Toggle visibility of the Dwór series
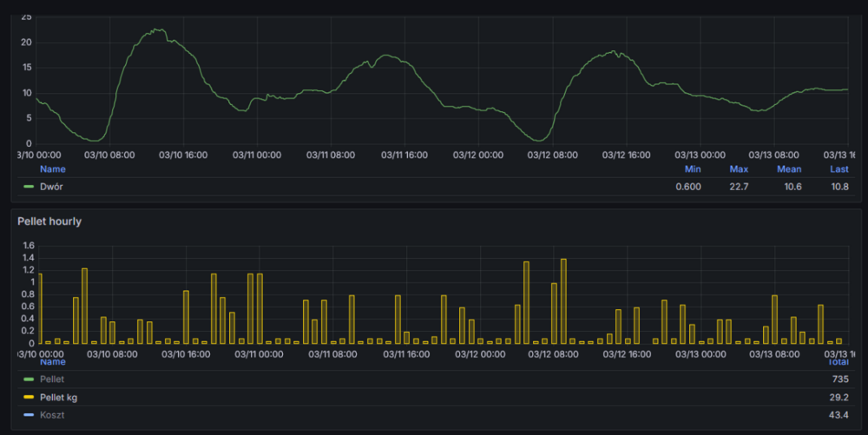Image resolution: width=868 pixels, height=435 pixels. click(x=52, y=187)
